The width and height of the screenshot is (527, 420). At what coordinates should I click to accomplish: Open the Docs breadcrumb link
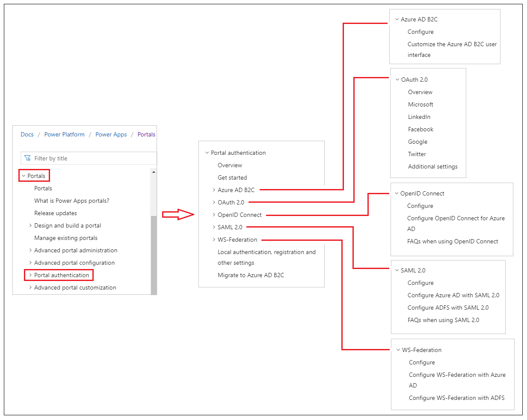tap(27, 134)
